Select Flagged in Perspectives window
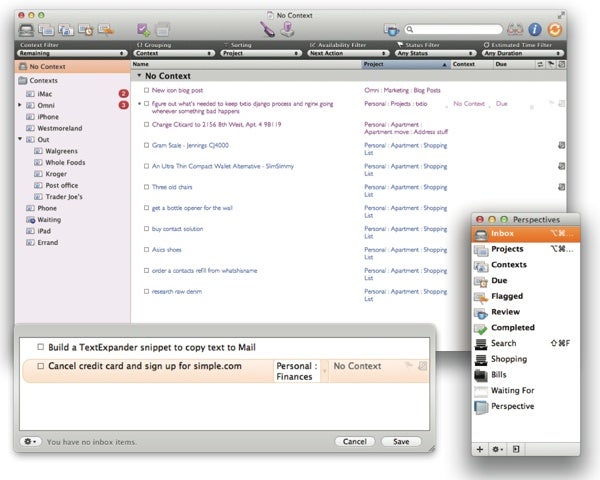 click(x=526, y=296)
